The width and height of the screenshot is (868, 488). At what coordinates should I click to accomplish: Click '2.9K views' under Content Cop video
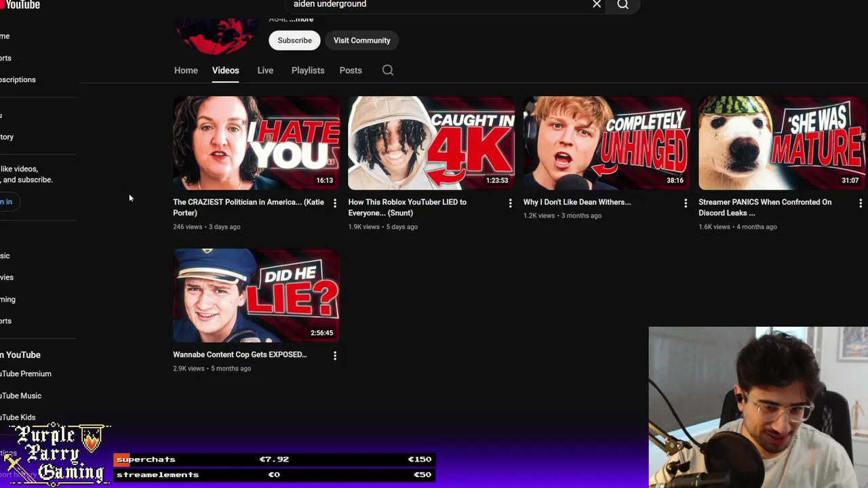pos(189,369)
